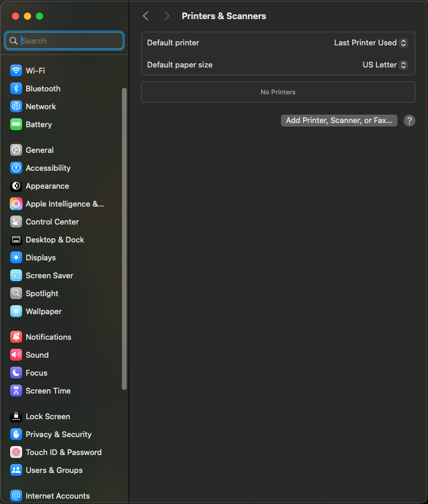Select the Desktop & Dock icon

pyautogui.click(x=16, y=240)
